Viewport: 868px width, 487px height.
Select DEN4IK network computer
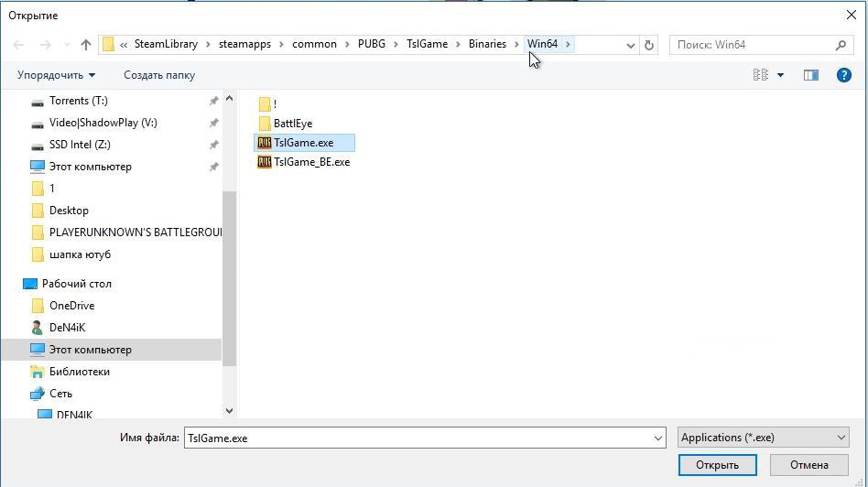[74, 414]
